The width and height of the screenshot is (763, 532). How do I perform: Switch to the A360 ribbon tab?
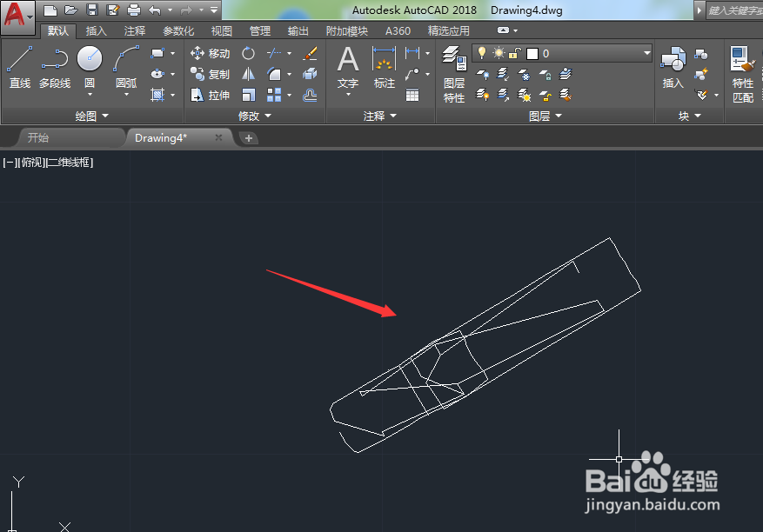(398, 31)
